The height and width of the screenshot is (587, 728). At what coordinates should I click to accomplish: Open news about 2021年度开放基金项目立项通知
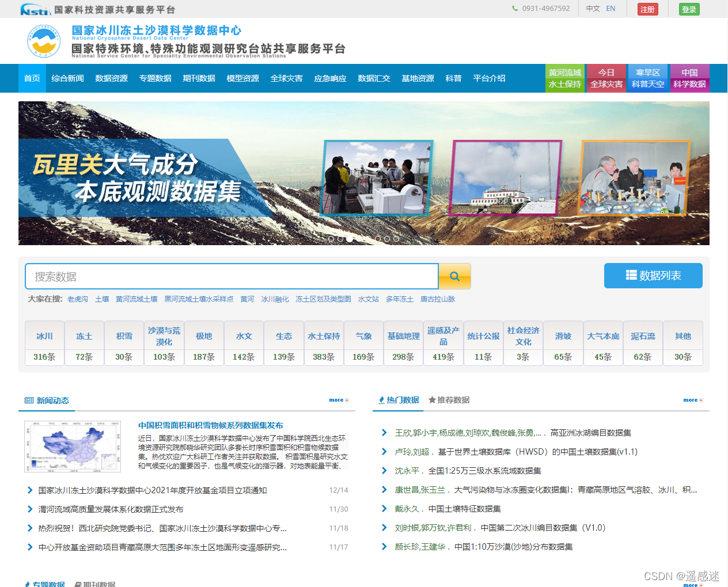click(x=153, y=490)
